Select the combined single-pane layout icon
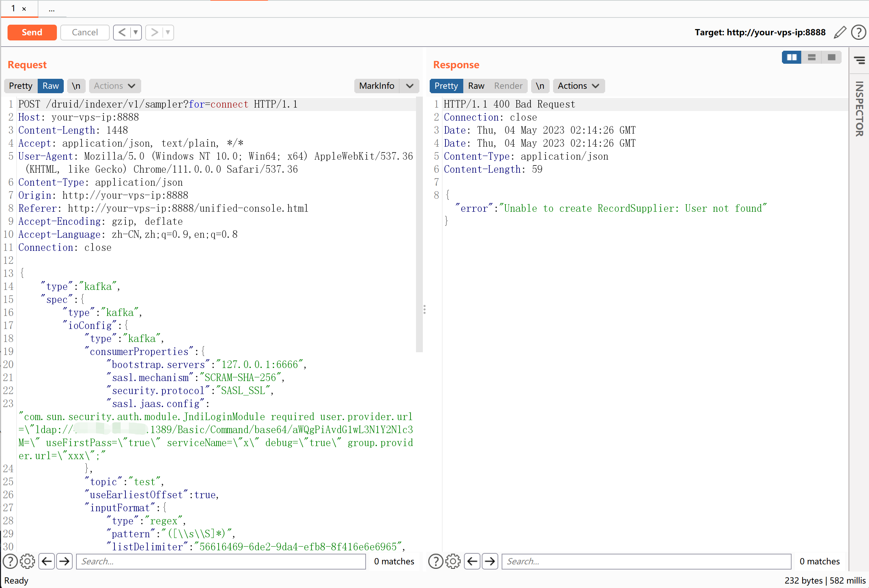The height and width of the screenshot is (588, 869). click(x=831, y=57)
